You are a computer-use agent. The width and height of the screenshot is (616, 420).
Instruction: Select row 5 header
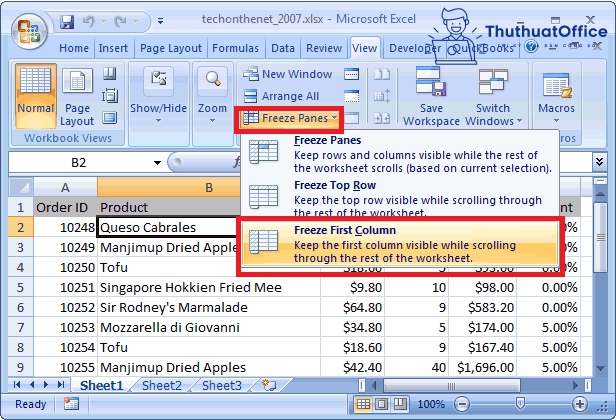coord(20,288)
